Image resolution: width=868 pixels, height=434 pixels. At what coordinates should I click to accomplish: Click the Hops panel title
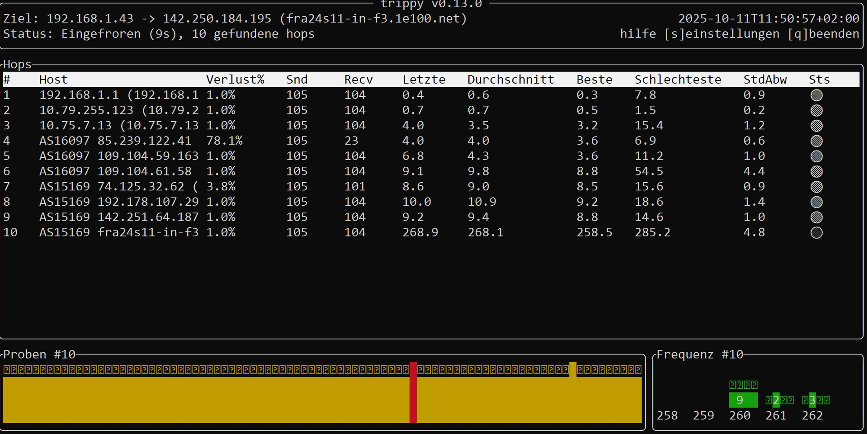pyautogui.click(x=17, y=65)
